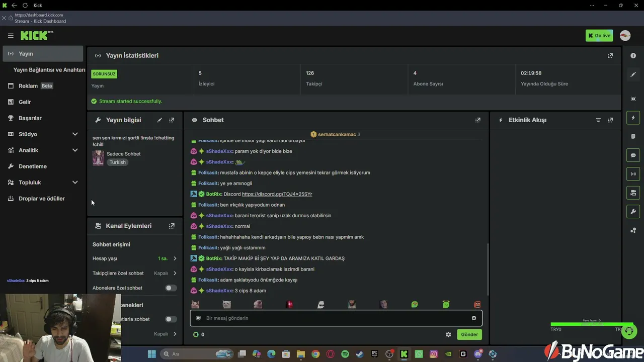Click the shield icon in chat input
Viewport: 644px width, 362px height.
tap(198, 318)
